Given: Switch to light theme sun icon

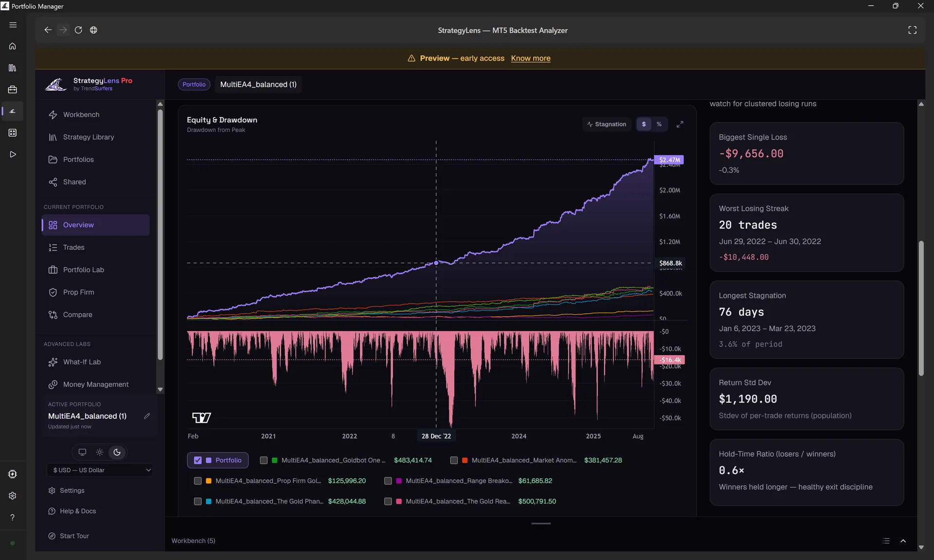Looking at the screenshot, I should 100,452.
